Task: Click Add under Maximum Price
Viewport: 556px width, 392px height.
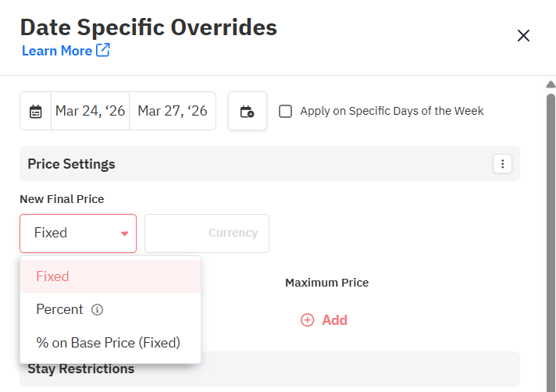Action: [x=334, y=320]
